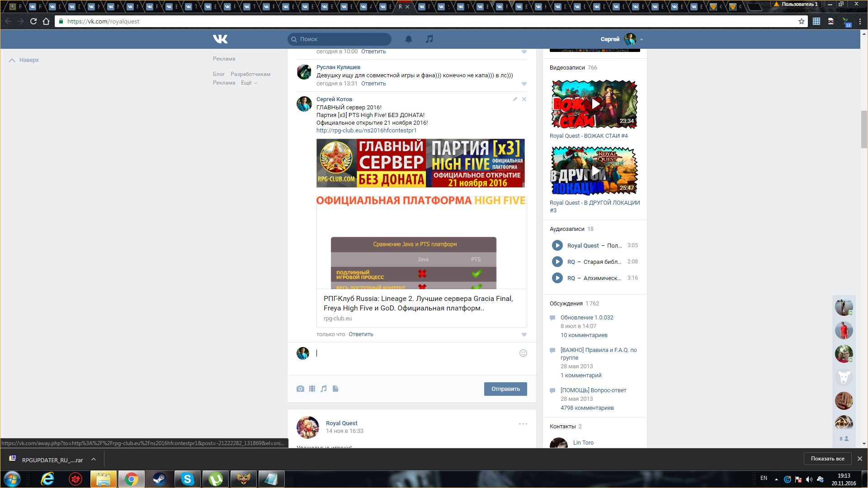Go to browser home page icon
The width and height of the screenshot is (868, 488).
pos(46,21)
